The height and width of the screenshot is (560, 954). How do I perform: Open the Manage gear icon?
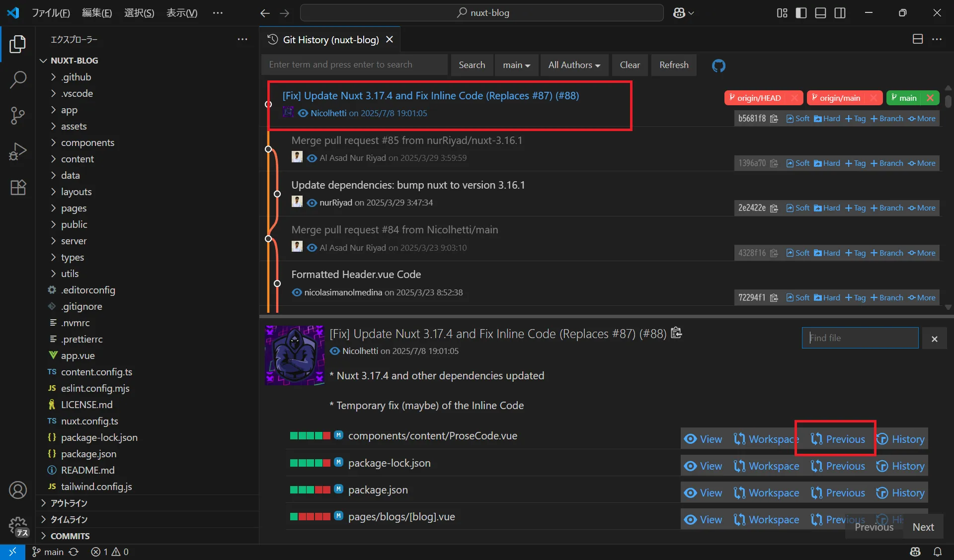(18, 526)
